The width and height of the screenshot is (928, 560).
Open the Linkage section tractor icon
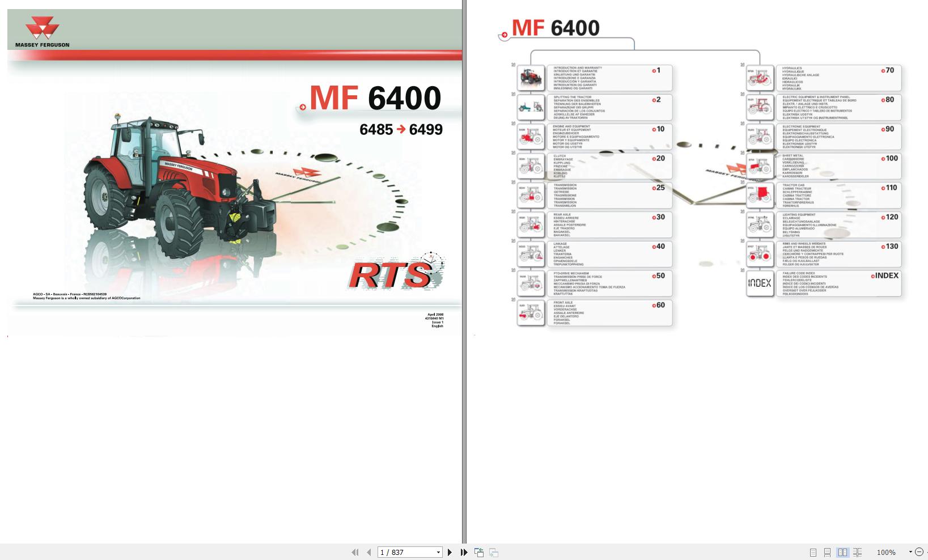pyautogui.click(x=531, y=254)
